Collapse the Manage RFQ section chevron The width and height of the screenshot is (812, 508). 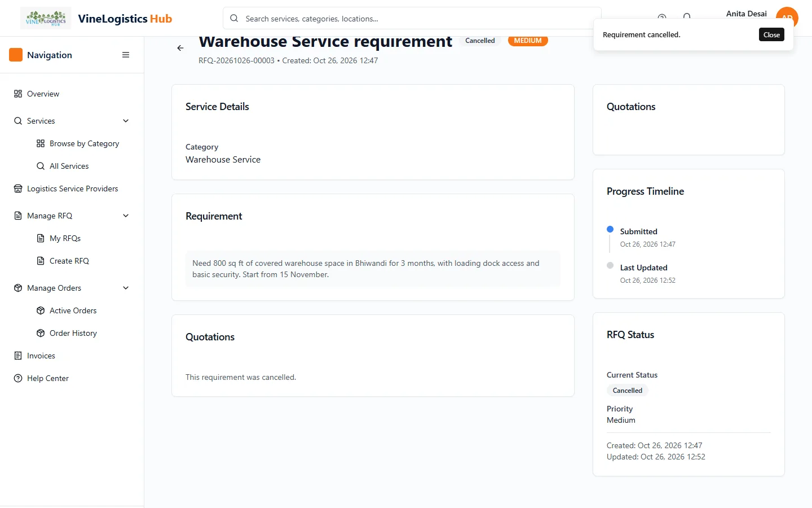[x=126, y=216]
